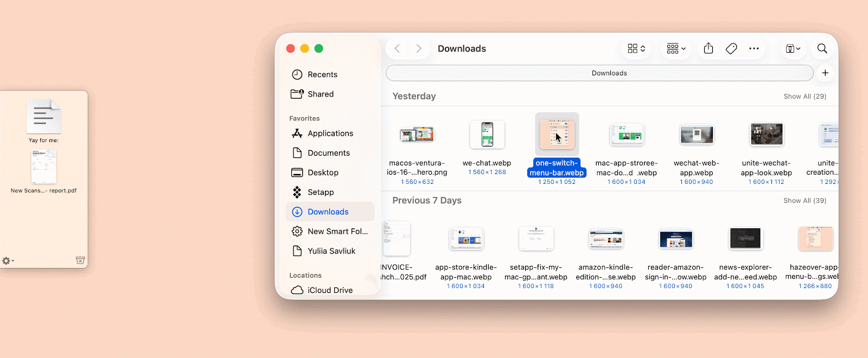Open the group-by options dropdown
The image size is (868, 358).
coord(676,48)
